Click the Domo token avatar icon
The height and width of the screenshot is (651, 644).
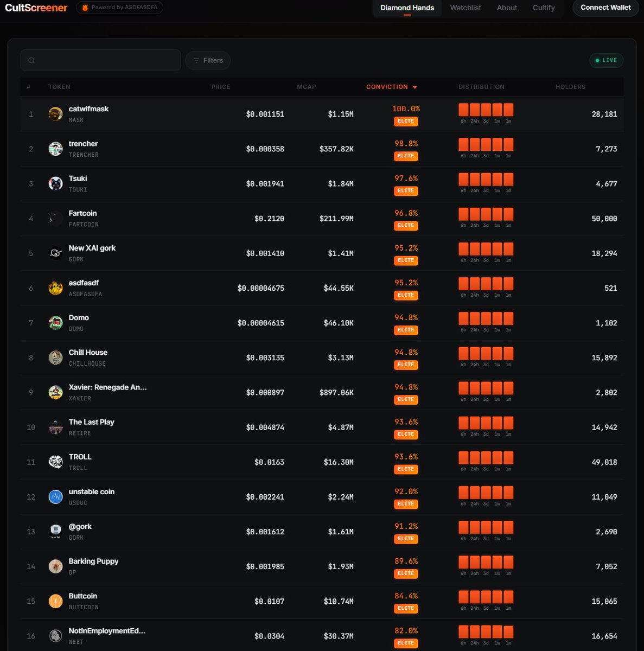[55, 323]
